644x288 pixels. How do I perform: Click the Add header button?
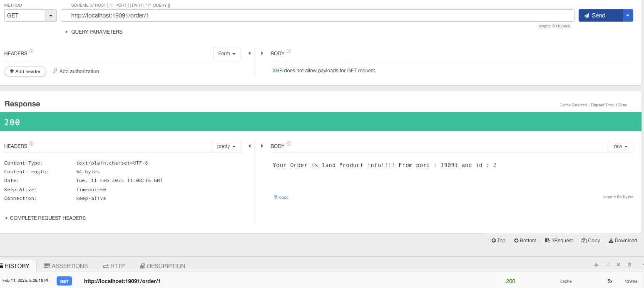(25, 71)
